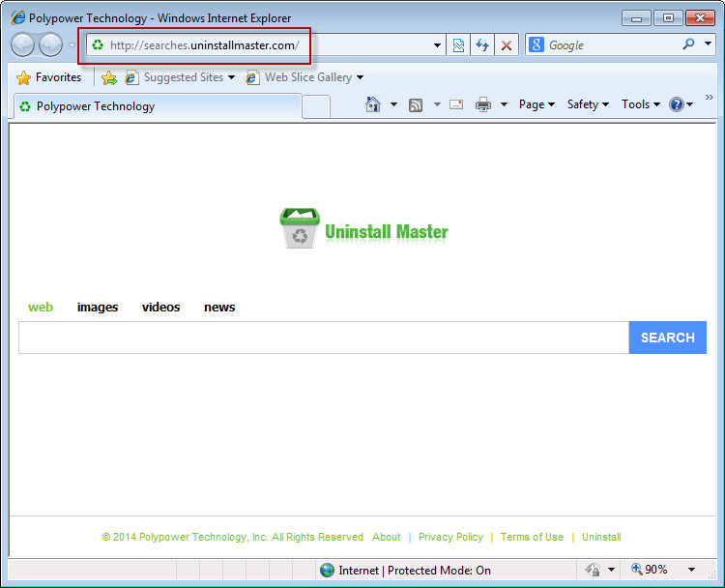Click the red Stop loading icon
The width and height of the screenshot is (725, 588).
click(x=507, y=45)
